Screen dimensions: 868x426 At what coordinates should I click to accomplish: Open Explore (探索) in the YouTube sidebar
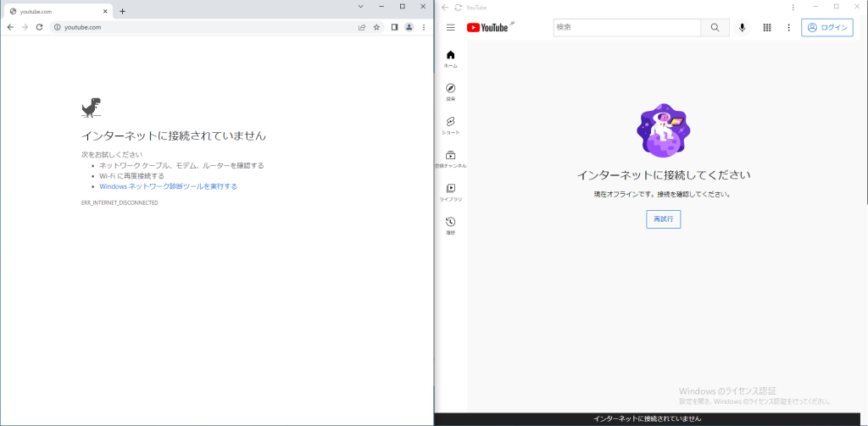tap(450, 91)
